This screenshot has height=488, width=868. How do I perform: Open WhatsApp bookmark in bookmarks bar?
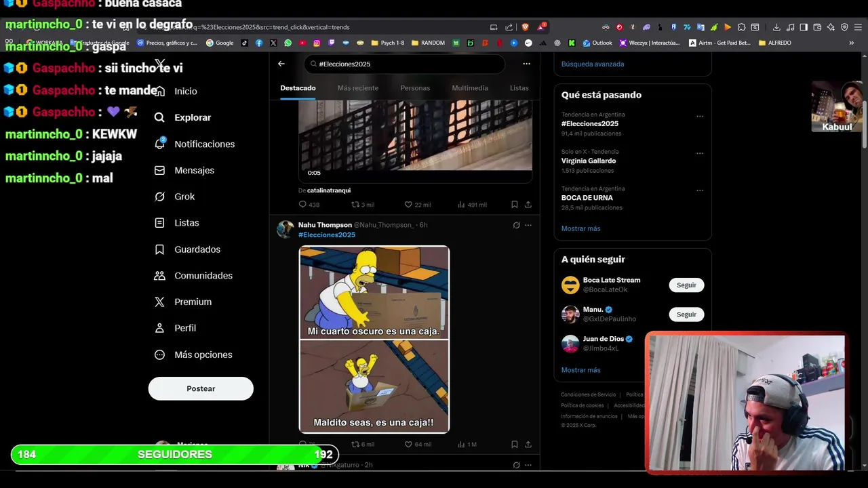tap(288, 43)
